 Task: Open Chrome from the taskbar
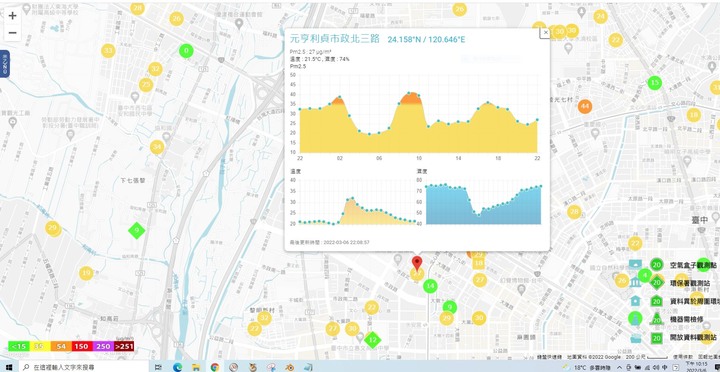click(x=214, y=367)
